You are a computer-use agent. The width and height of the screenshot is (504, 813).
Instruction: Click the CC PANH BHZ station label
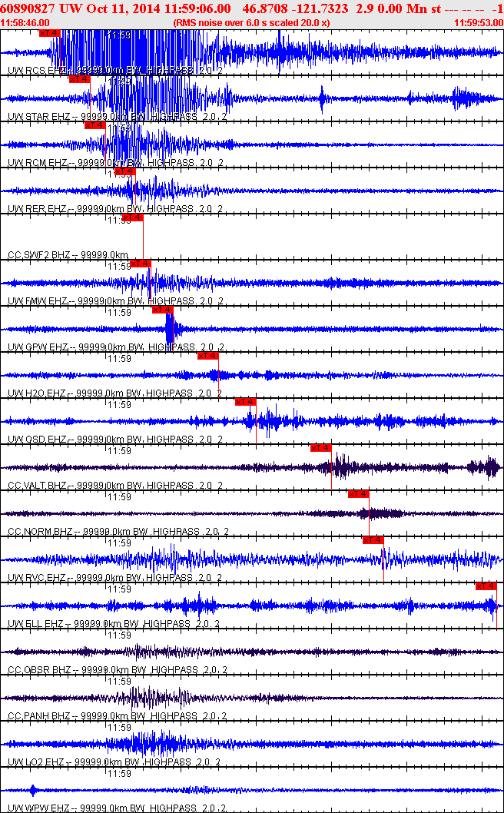point(39,716)
